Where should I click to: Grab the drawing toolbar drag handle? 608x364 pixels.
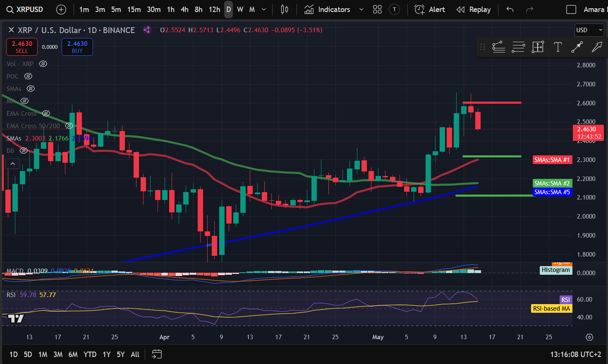482,47
